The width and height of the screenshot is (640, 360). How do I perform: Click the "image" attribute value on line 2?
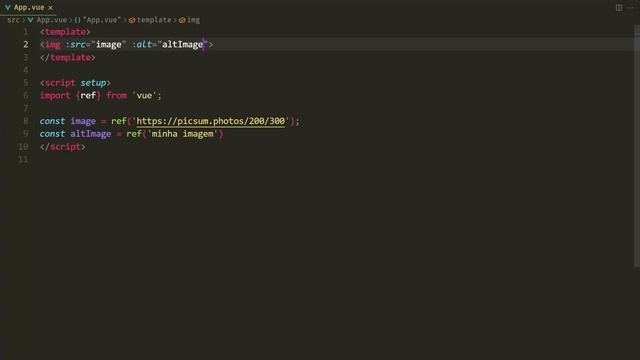click(109, 44)
